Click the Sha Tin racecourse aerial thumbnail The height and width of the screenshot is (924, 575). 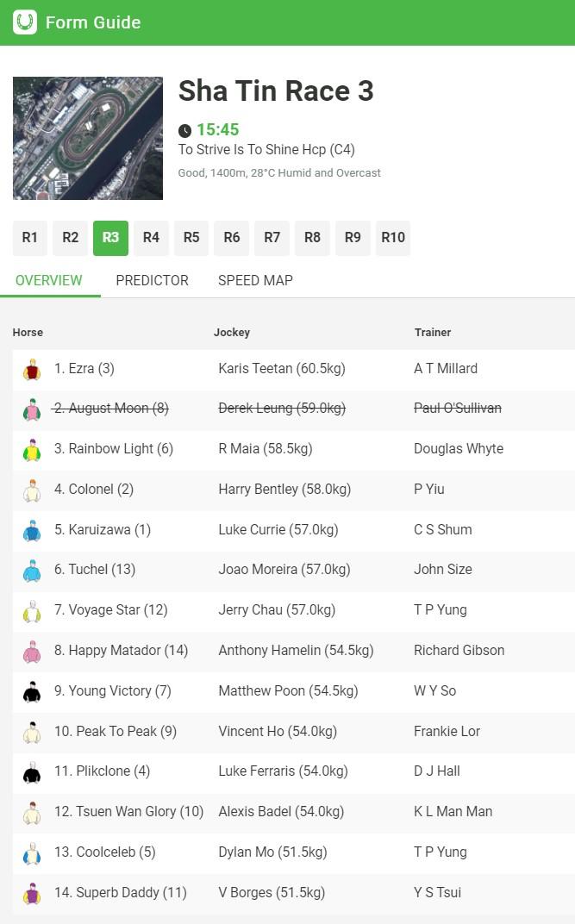tap(88, 138)
